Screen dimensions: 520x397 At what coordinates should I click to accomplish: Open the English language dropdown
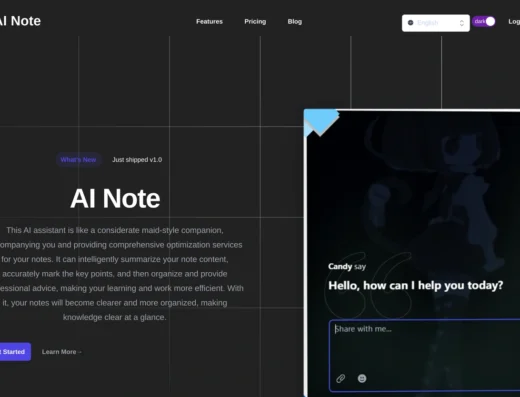436,23
